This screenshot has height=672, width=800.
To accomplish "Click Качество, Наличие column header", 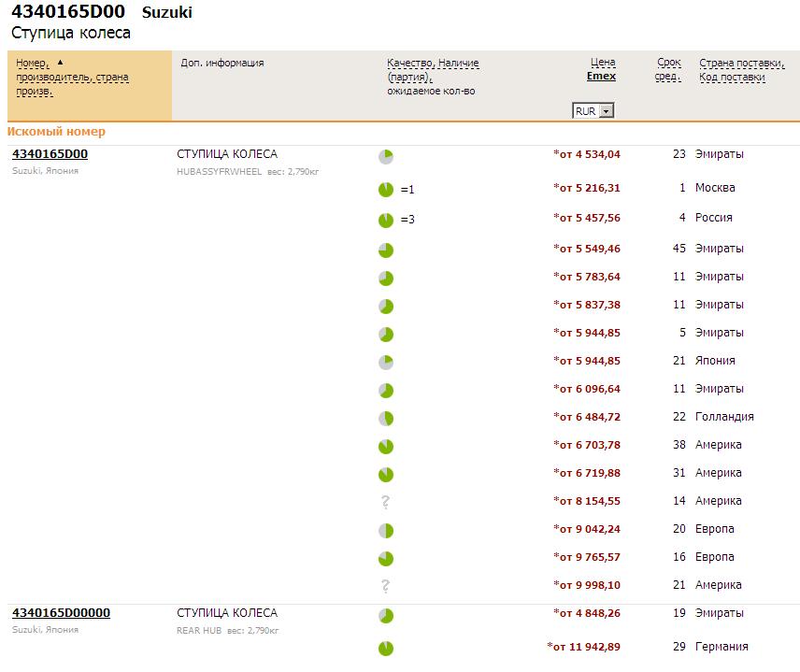I will 433,63.
